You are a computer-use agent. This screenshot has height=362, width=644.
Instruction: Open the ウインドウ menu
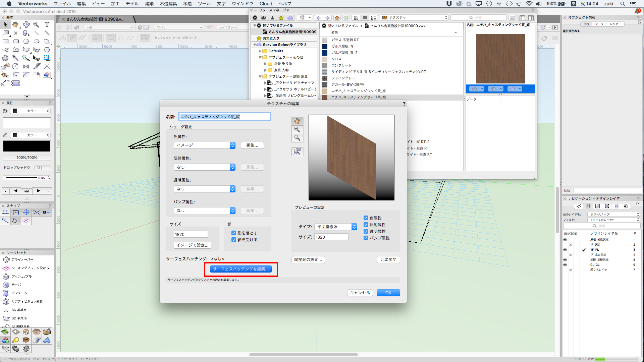coord(243,4)
